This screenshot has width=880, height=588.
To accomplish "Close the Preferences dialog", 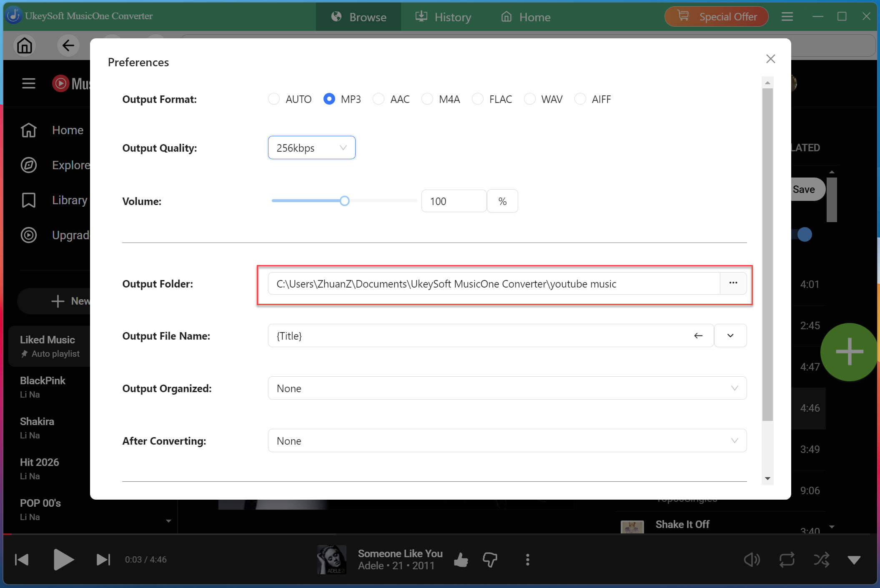I will 770,59.
